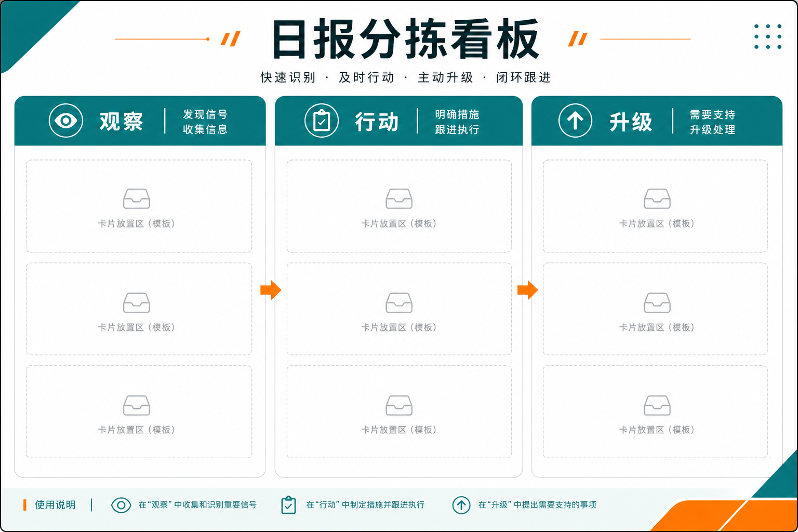Viewport: 798px width, 532px height.
Task: Click the tray icon in the middle 观察 card slot
Action: tap(137, 302)
